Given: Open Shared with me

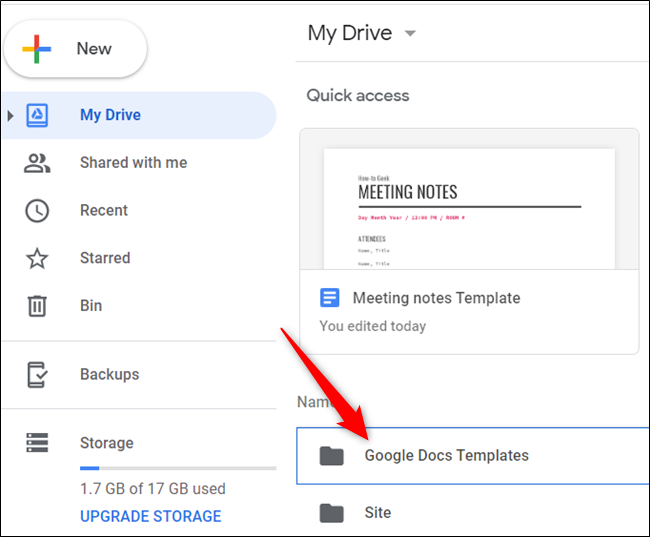Looking at the screenshot, I should (x=133, y=163).
